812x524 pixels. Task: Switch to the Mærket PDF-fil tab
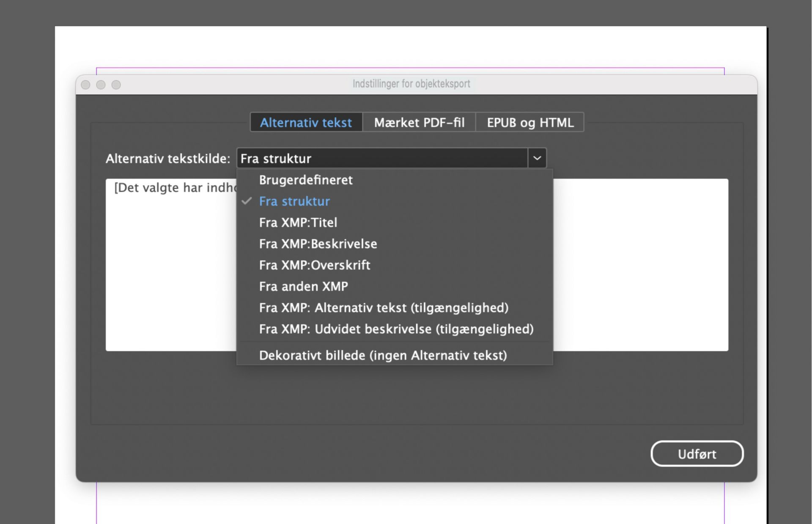point(419,123)
